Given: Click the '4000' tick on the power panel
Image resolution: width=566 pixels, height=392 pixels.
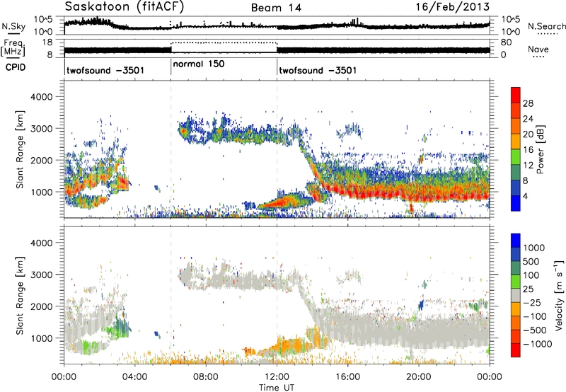Looking at the screenshot, I should [41, 97].
